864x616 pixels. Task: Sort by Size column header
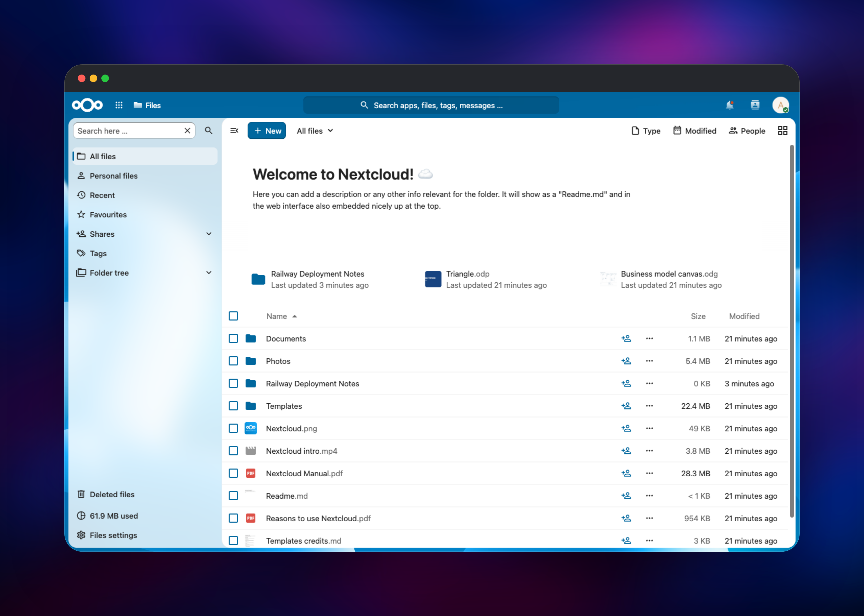click(x=698, y=316)
